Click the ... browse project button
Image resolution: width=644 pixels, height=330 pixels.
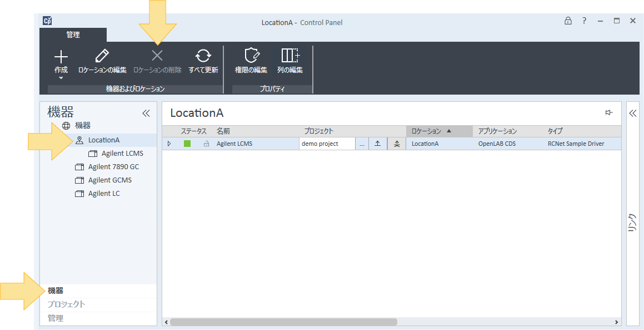point(362,144)
